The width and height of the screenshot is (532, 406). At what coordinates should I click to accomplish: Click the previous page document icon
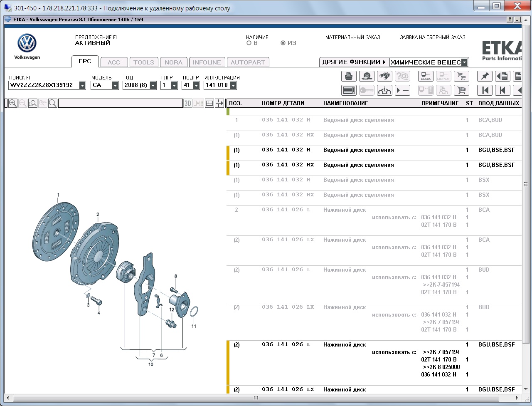point(502,76)
